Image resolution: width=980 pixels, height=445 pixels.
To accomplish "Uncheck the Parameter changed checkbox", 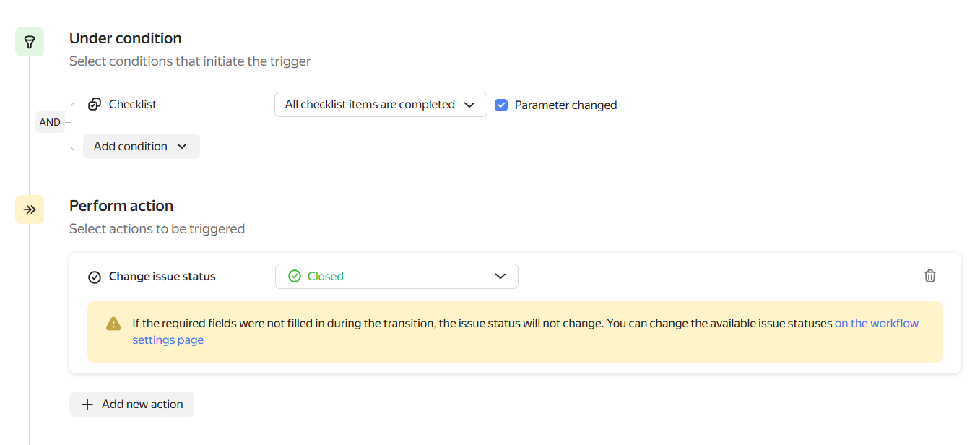I will pos(501,105).
